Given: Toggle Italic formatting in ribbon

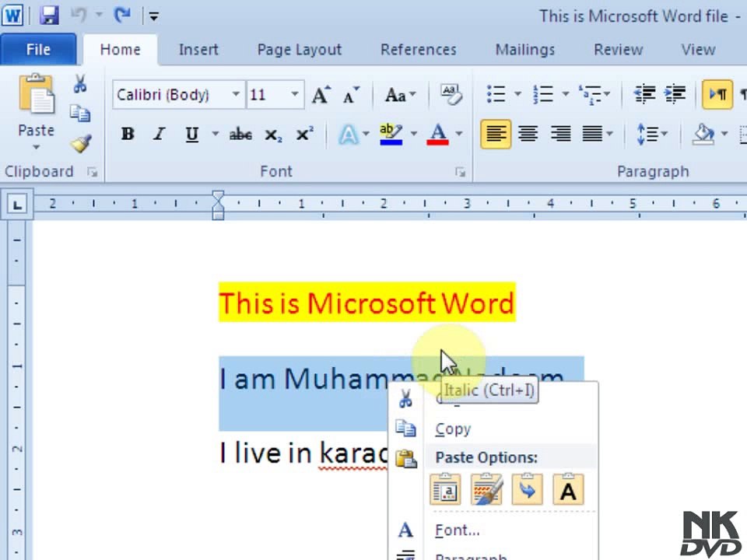Looking at the screenshot, I should point(159,135).
